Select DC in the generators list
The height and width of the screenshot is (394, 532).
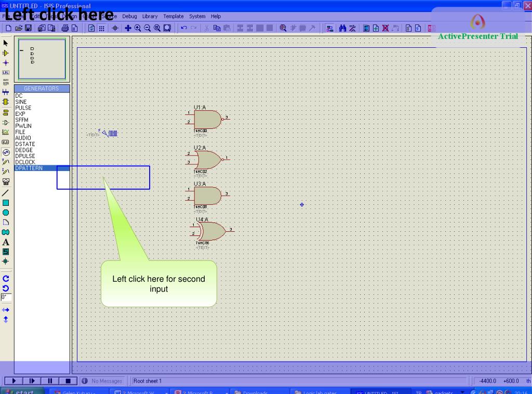(x=42, y=96)
